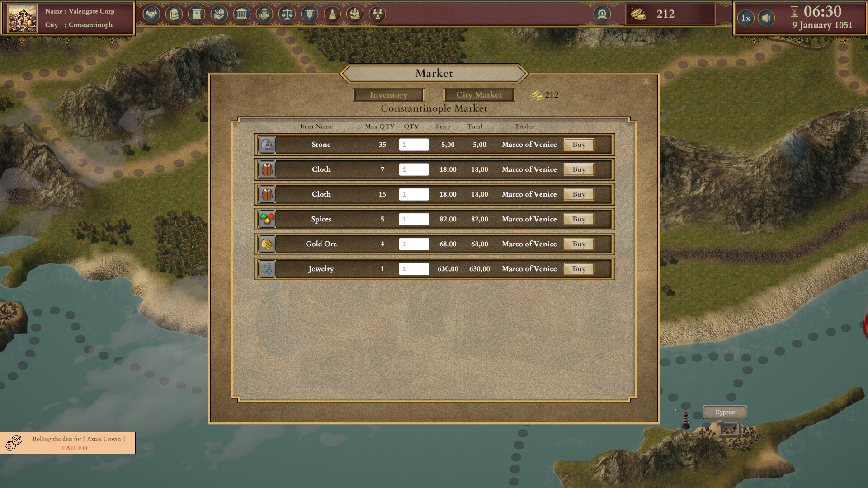
Task: Open the trade agreements handshake icon
Action: click(x=152, y=14)
